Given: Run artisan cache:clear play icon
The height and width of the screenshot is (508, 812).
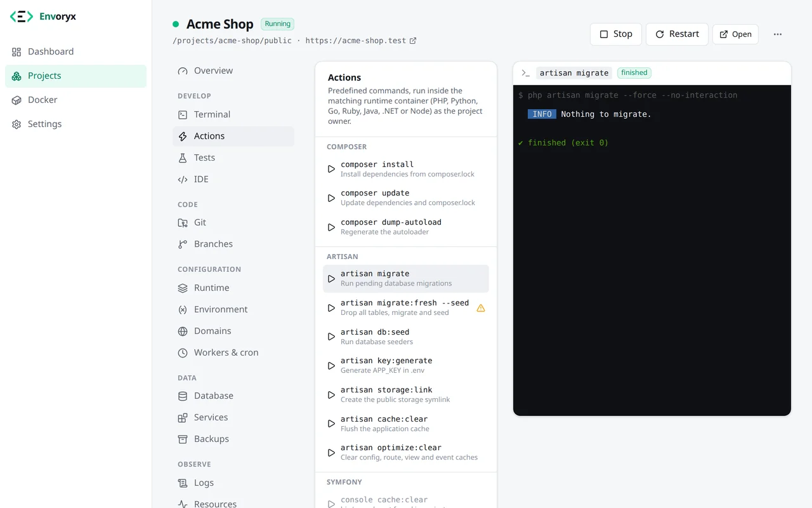Looking at the screenshot, I should pyautogui.click(x=331, y=424).
